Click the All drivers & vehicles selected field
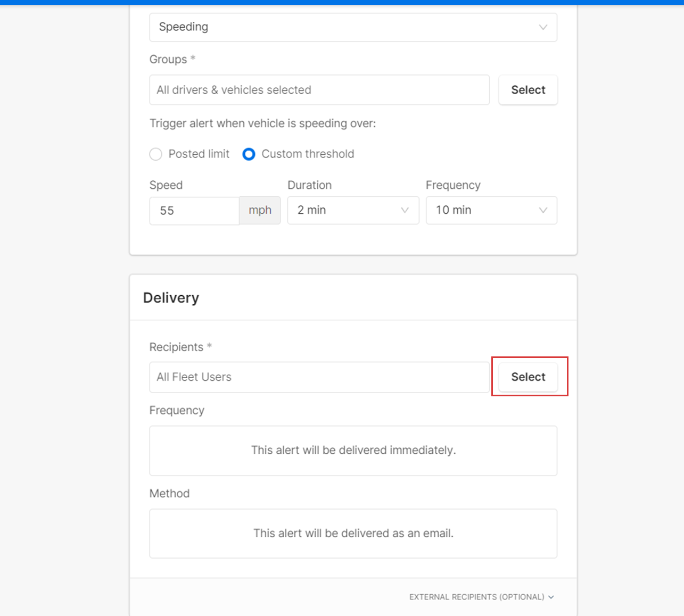Viewport: 684px width, 616px height. (x=319, y=90)
